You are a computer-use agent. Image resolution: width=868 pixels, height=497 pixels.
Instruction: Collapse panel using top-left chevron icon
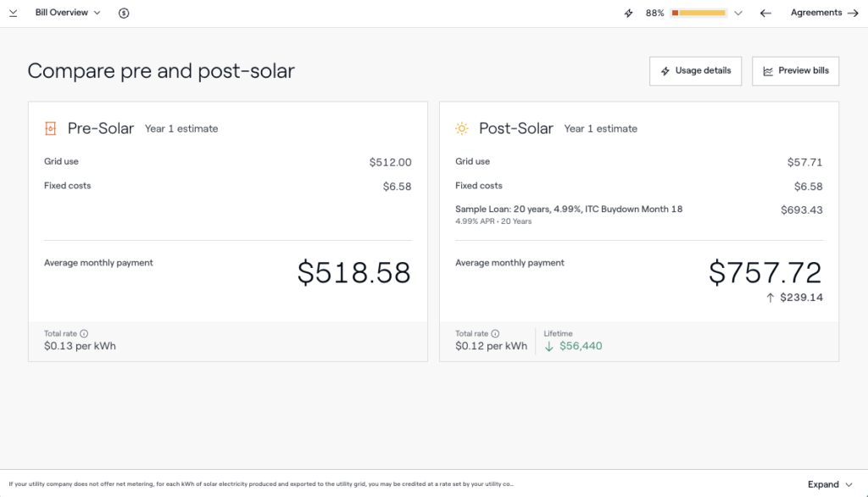click(x=14, y=13)
